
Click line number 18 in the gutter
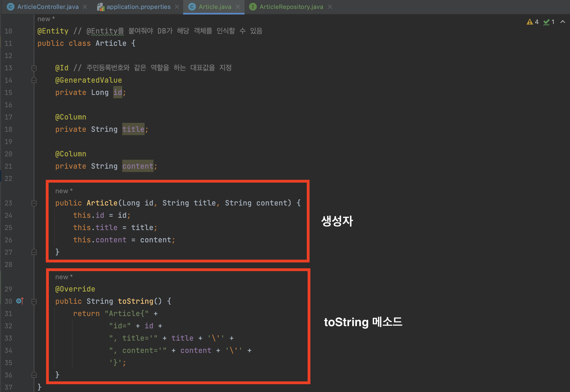(x=8, y=129)
